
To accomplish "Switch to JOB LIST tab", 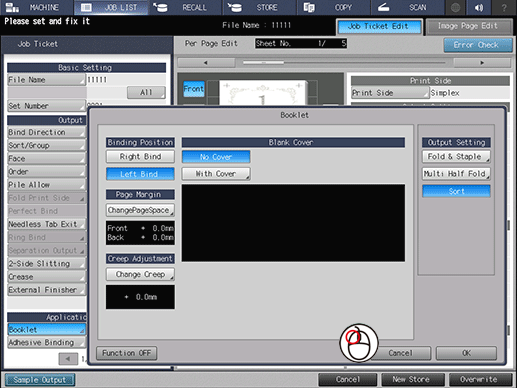I will click(x=111, y=7).
